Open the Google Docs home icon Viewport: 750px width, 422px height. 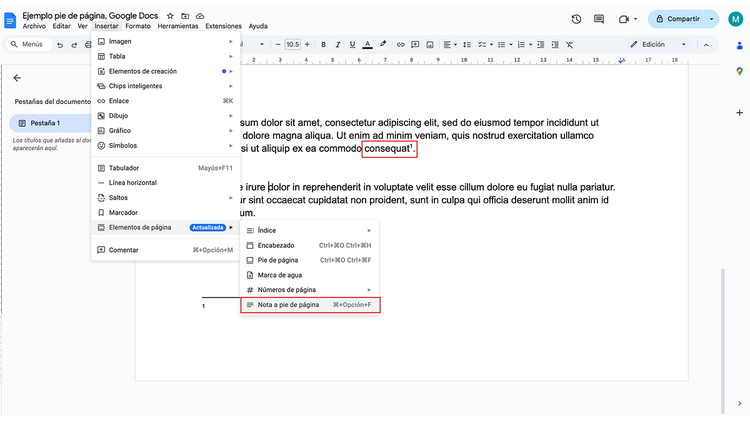click(x=10, y=21)
